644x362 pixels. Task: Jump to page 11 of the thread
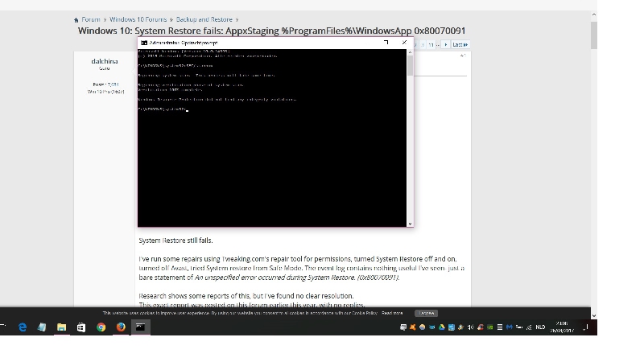tap(431, 44)
